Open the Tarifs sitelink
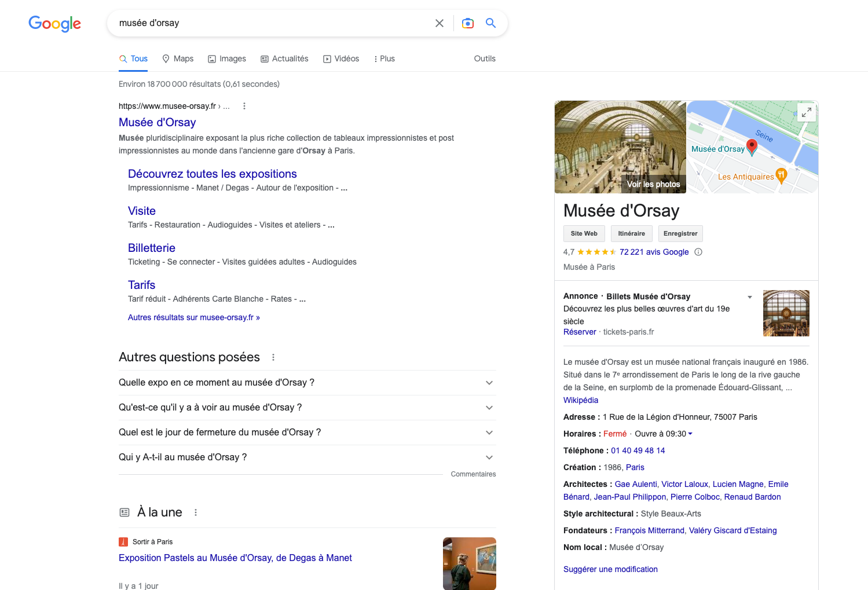The width and height of the screenshot is (868, 590). coord(142,285)
